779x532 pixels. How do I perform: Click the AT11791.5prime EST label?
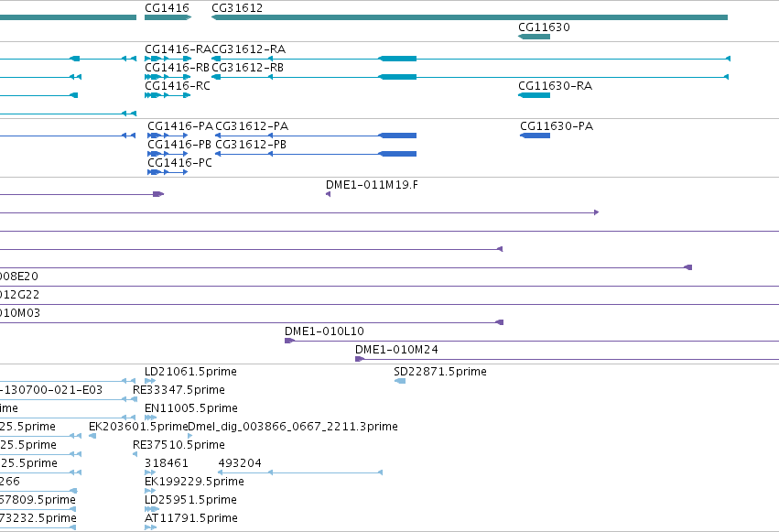pos(191,518)
